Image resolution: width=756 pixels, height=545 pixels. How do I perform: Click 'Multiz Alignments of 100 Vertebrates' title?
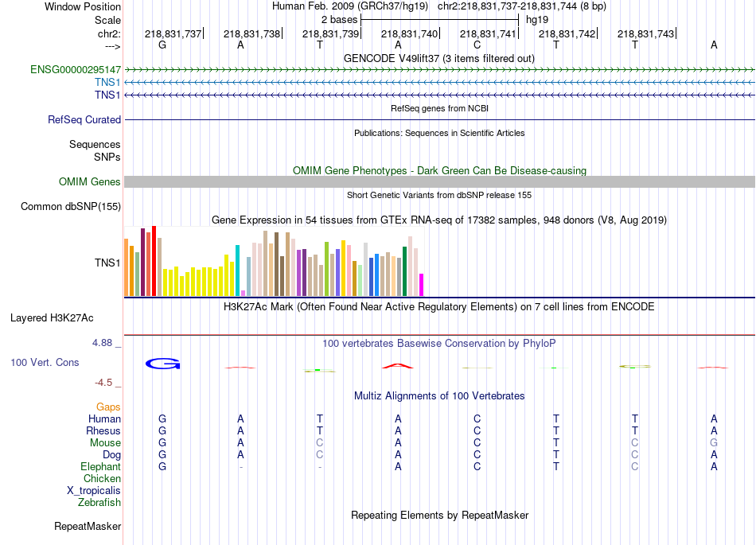pos(438,396)
